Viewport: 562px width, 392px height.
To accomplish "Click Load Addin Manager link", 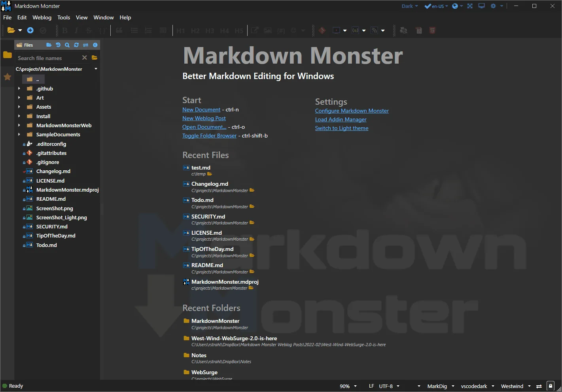I will tap(341, 119).
